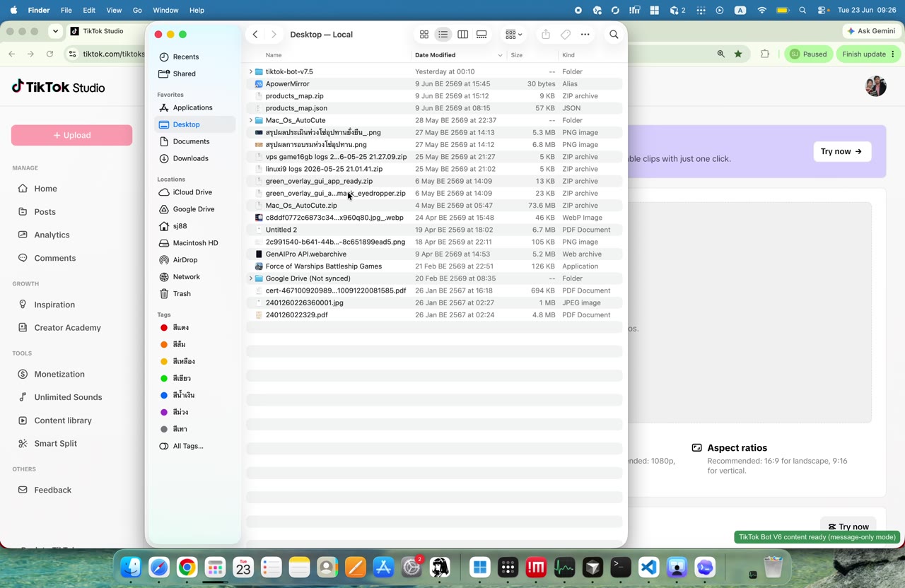Expand the Mac_Os_AutoCute folder

click(x=250, y=120)
